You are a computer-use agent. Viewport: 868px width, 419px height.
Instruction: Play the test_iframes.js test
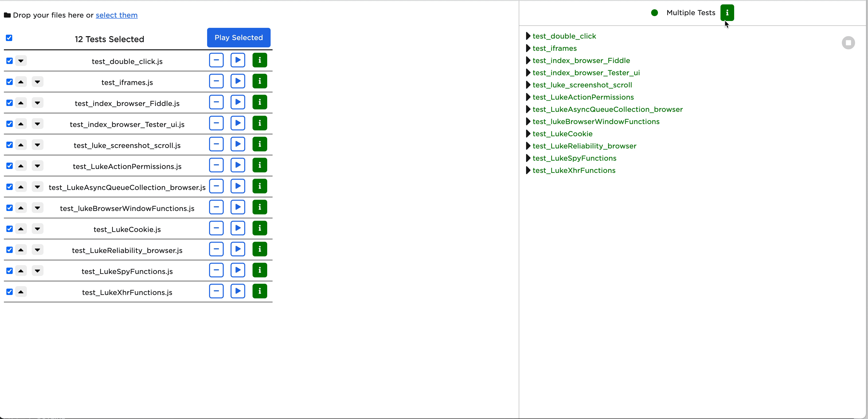[x=238, y=81]
